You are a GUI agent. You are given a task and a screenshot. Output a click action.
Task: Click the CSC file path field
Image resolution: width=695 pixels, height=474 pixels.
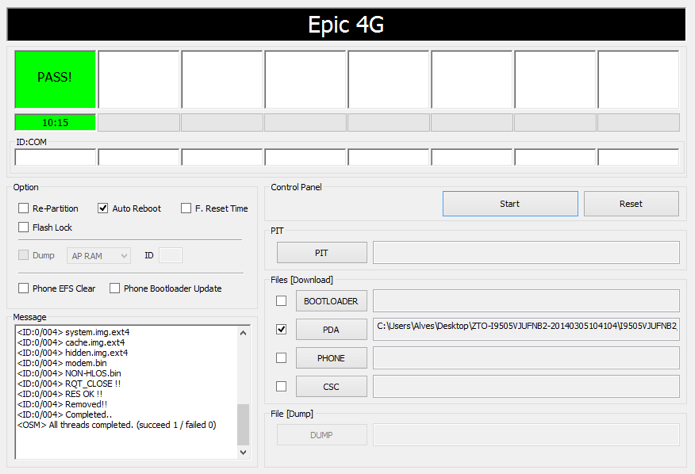[x=526, y=386]
